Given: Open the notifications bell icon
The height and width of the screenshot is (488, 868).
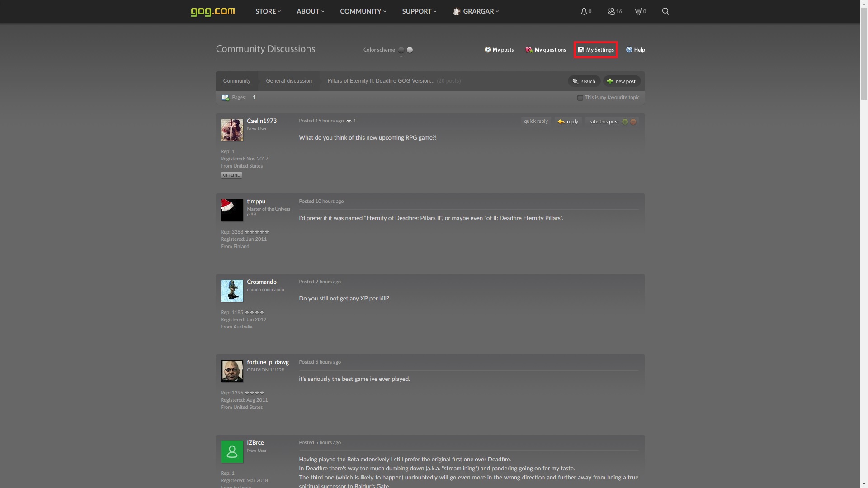Looking at the screenshot, I should point(584,11).
